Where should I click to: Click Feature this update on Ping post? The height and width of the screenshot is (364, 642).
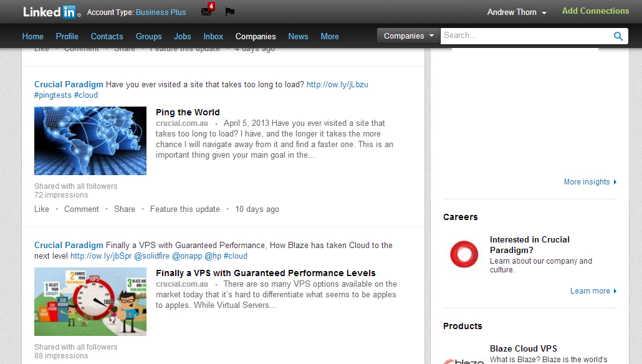point(185,209)
